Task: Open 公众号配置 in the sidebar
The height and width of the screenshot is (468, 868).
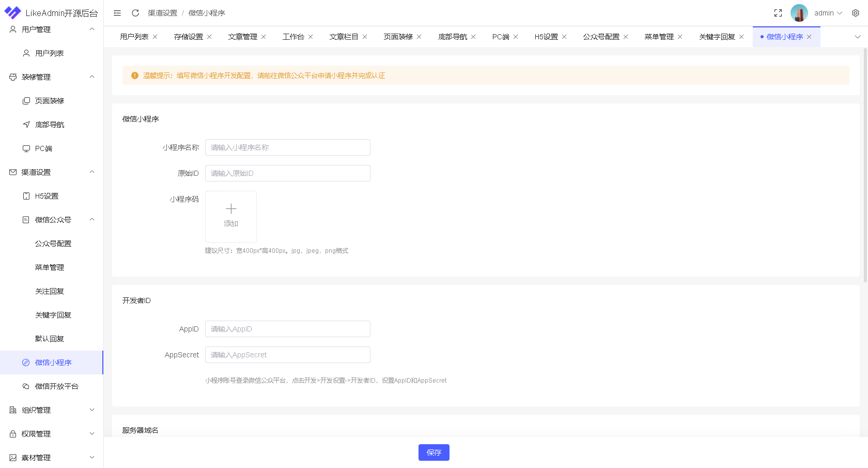Action: 52,244
